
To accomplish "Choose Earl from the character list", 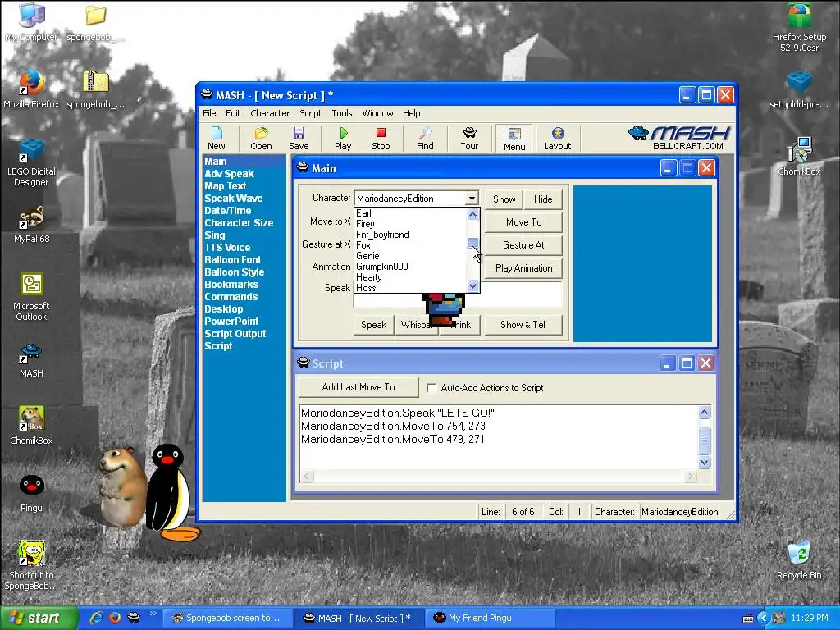I will pos(410,213).
